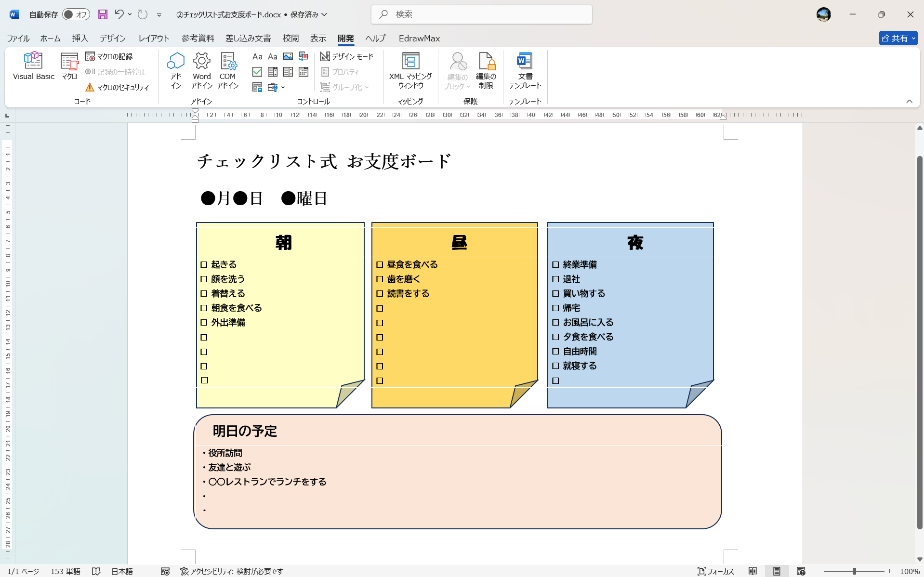Collapse the ribbon with the chevron
Image resolution: width=924 pixels, height=577 pixels.
point(910,101)
